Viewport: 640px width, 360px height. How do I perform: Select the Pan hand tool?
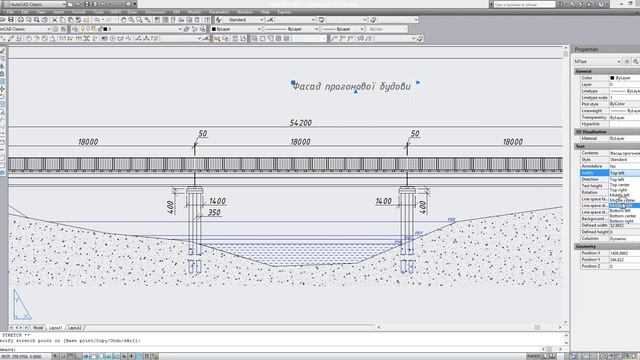click(x=123, y=20)
